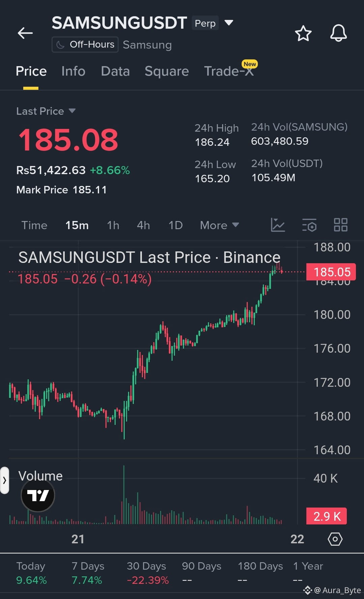Tap the +8.66% change value
Viewport: 364px width, 599px height.
pos(110,170)
